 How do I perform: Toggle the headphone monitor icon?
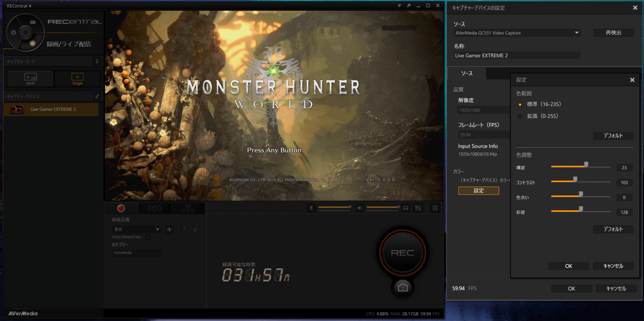click(406, 208)
